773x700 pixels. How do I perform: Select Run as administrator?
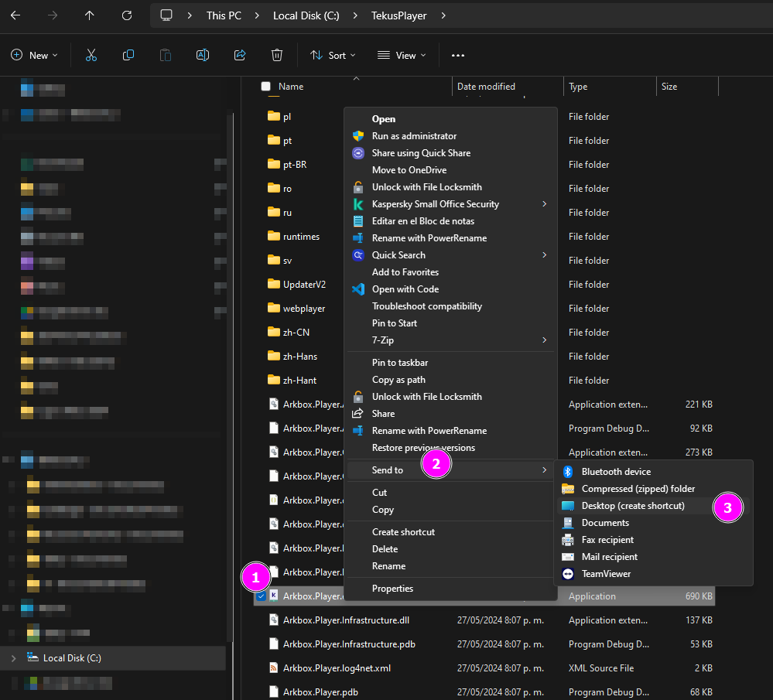point(414,136)
